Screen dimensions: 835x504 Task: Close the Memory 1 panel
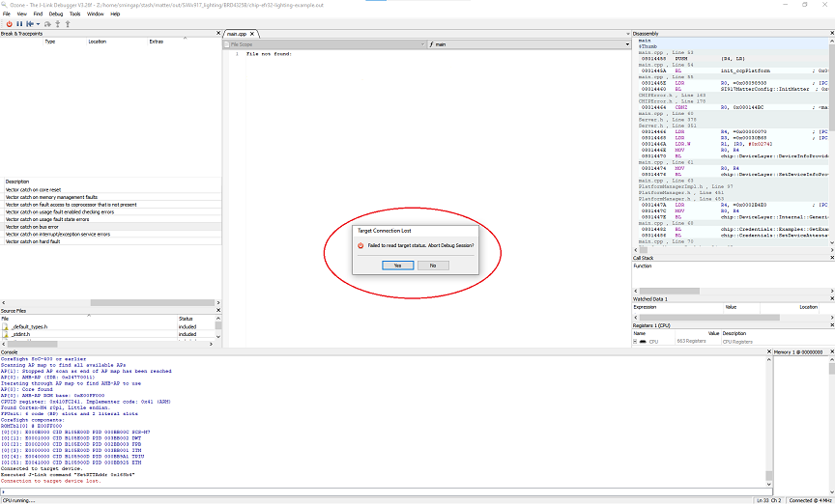tap(832, 352)
